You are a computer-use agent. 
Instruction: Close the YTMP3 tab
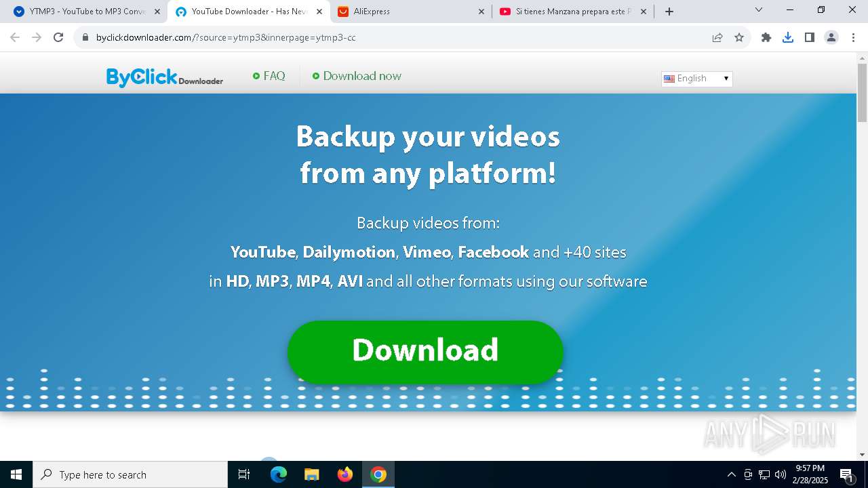[157, 12]
